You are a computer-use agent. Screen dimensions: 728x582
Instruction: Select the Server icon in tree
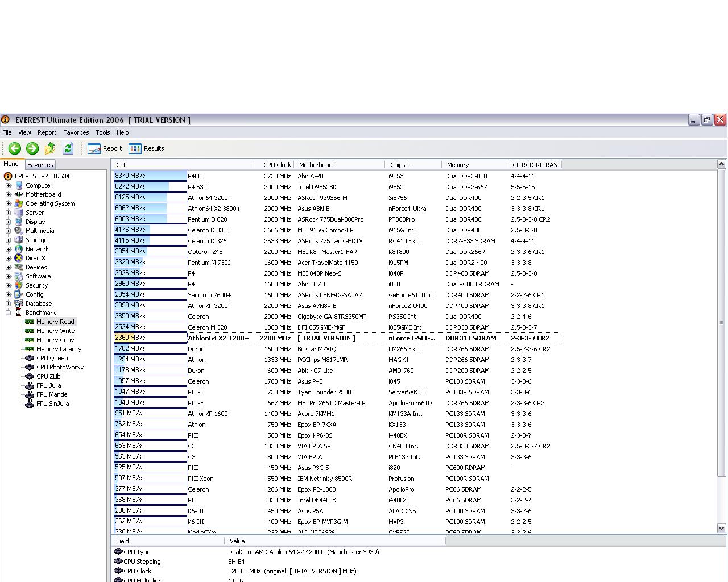19,213
